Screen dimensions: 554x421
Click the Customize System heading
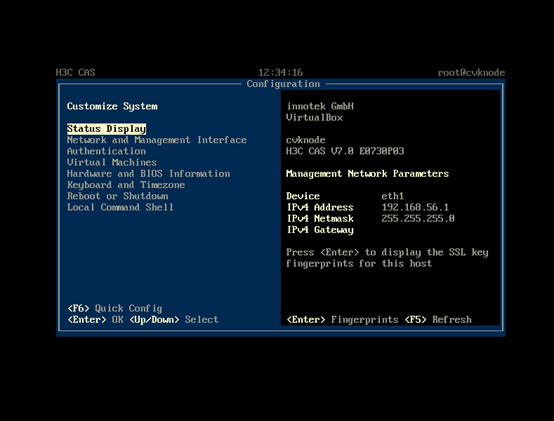[112, 106]
